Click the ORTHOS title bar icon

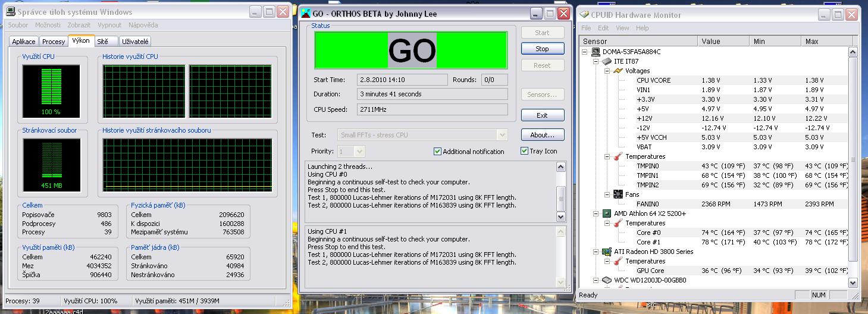pyautogui.click(x=305, y=14)
